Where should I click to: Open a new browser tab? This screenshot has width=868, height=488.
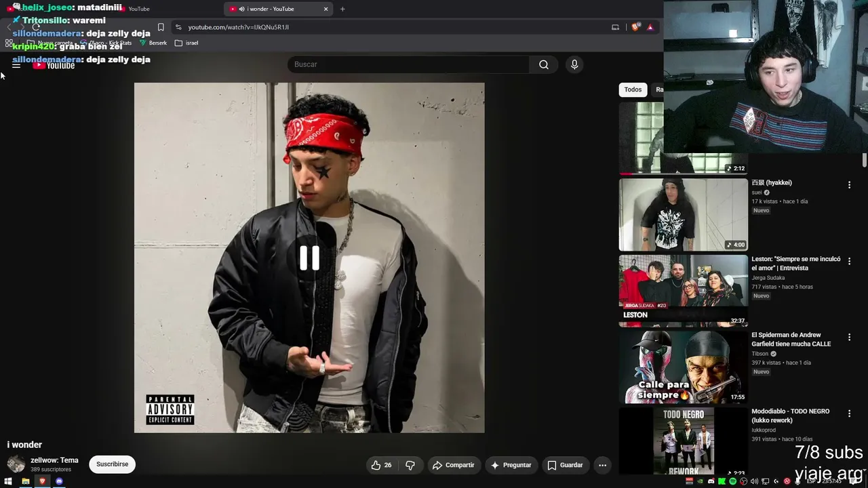click(x=342, y=9)
